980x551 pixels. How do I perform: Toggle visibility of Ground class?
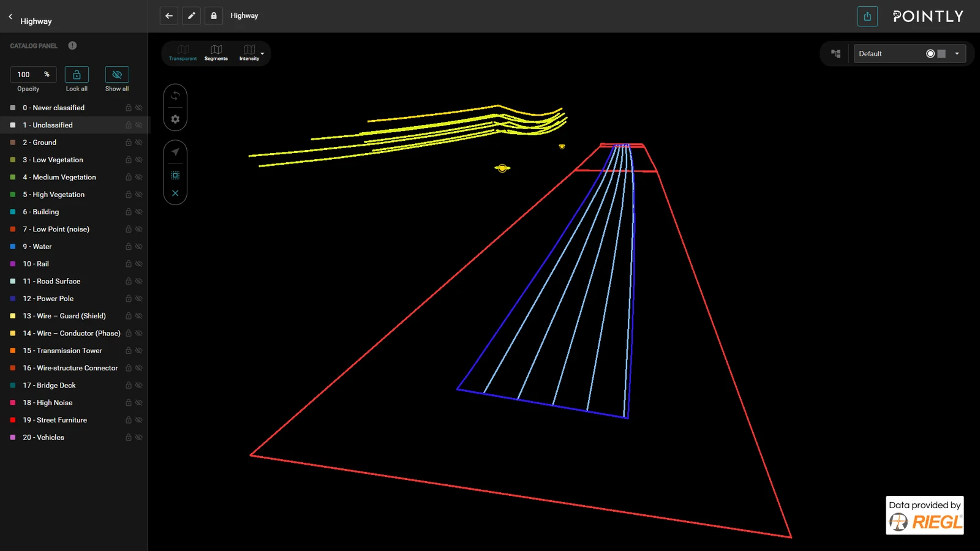pos(139,143)
